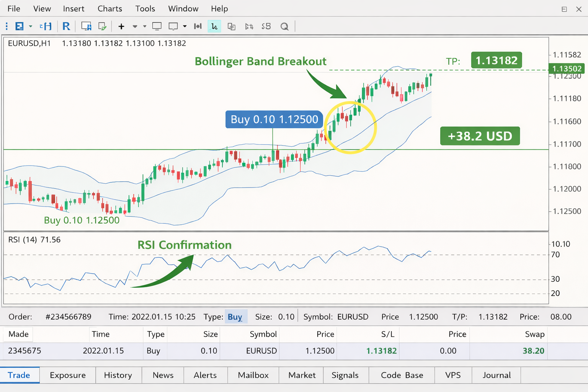The height and width of the screenshot is (392, 588).
Task: Open the Window menu
Action: coord(183,8)
